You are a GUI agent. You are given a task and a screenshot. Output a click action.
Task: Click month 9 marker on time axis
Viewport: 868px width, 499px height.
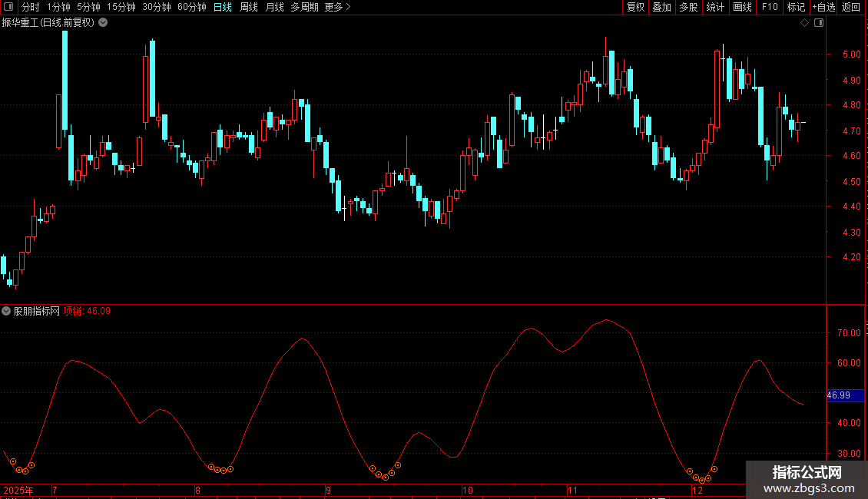(328, 490)
